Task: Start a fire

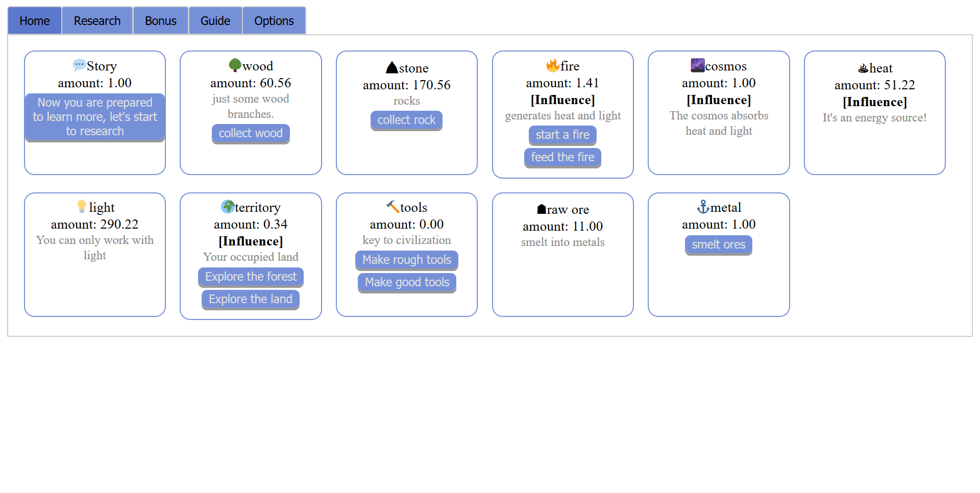Action: click(x=562, y=135)
